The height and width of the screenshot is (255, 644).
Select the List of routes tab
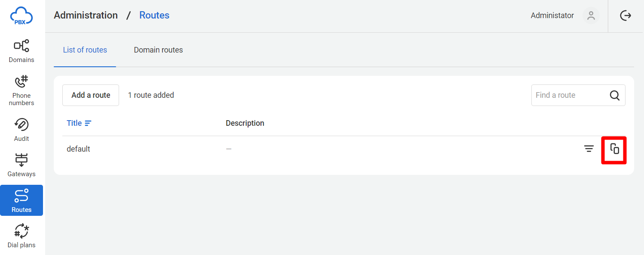(85, 50)
